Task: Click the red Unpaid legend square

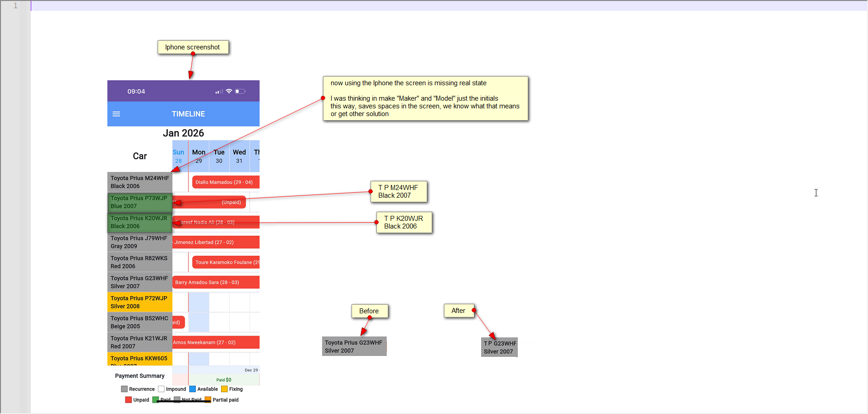Action: pyautogui.click(x=128, y=400)
